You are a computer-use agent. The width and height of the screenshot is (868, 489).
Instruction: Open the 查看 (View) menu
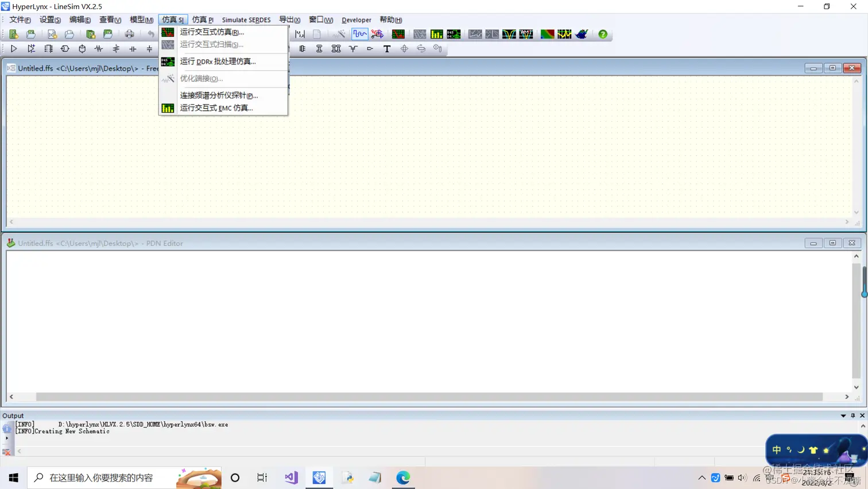coord(110,20)
